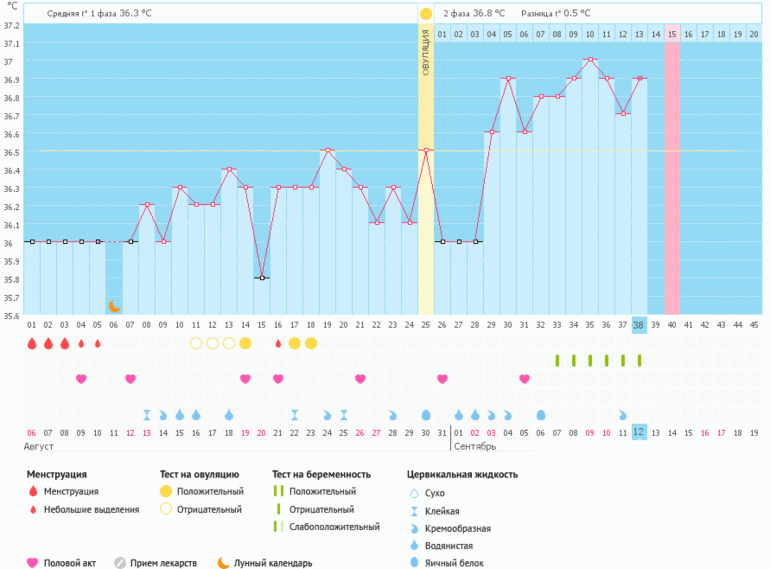Click the positive pregnancy test legend icon
This screenshot has height=569, width=770.
pos(279,492)
